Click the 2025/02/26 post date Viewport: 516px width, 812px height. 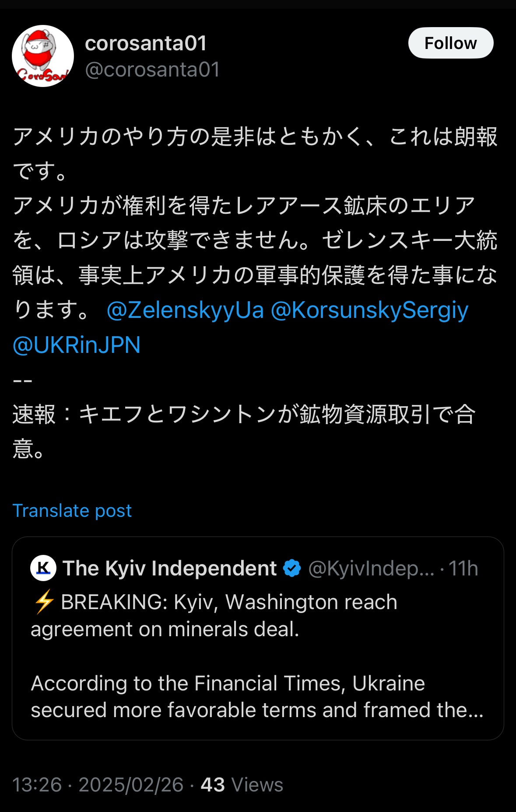coord(131,785)
